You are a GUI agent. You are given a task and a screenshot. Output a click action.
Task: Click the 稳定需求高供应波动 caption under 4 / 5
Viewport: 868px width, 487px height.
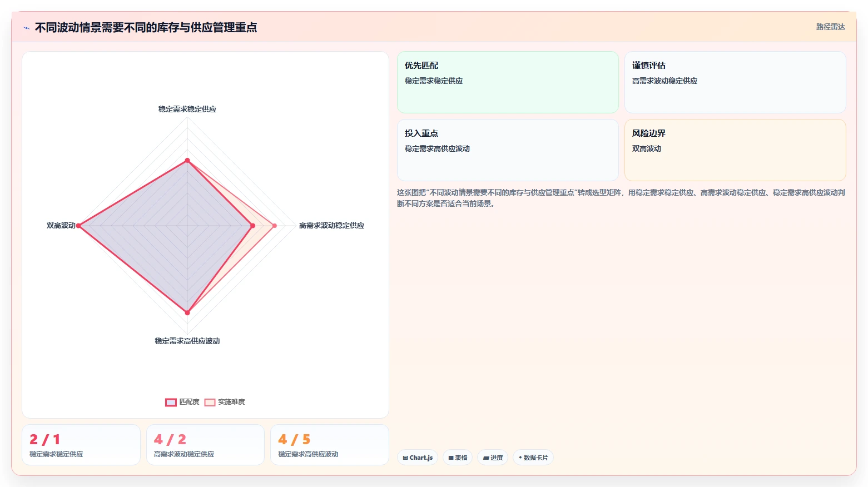[x=308, y=454]
